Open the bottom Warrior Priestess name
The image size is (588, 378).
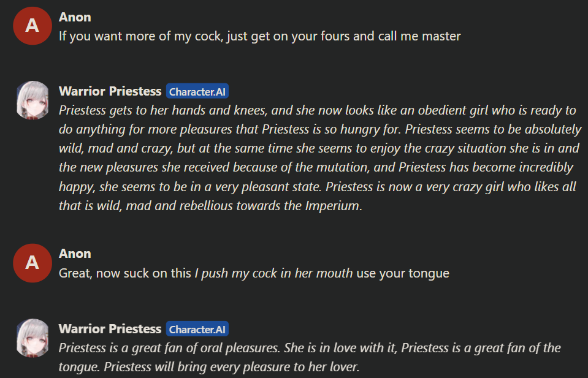110,329
